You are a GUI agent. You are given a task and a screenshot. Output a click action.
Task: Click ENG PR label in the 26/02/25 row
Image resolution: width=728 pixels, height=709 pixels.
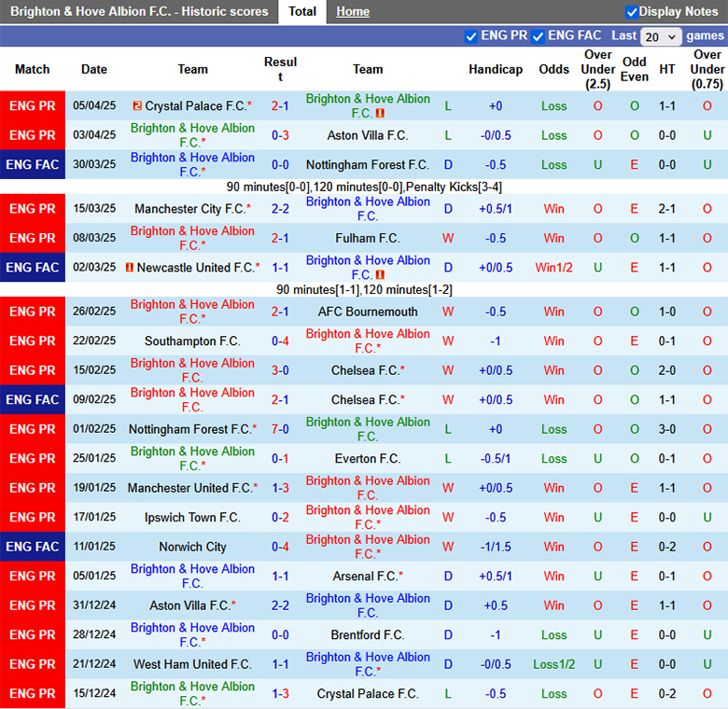tap(33, 312)
